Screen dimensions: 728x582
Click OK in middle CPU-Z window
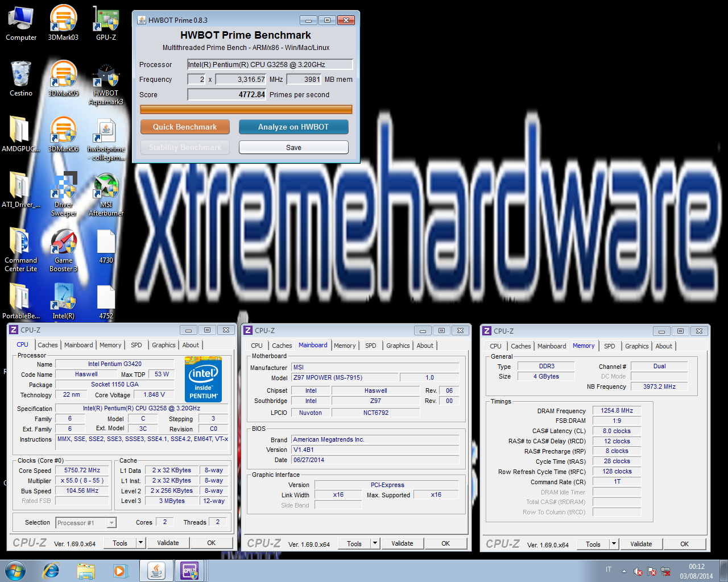446,543
